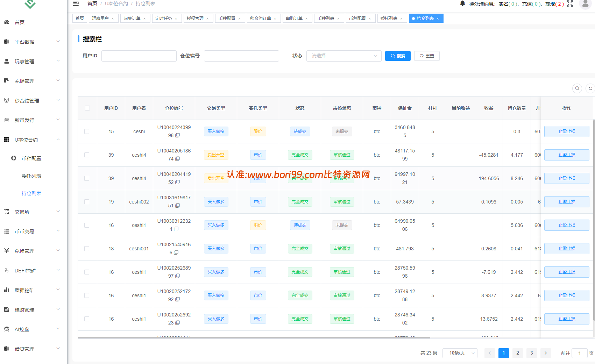
Task: Click the 玩家管理 user icon
Action: [x=7, y=61]
